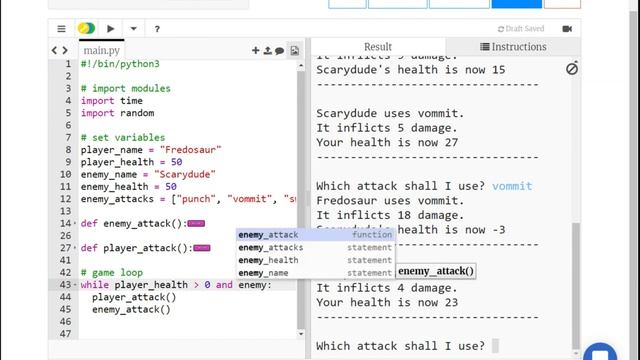Click the 'player_health = 50' code line
Image resolution: width=640 pixels, height=360 pixels.
pos(131,162)
